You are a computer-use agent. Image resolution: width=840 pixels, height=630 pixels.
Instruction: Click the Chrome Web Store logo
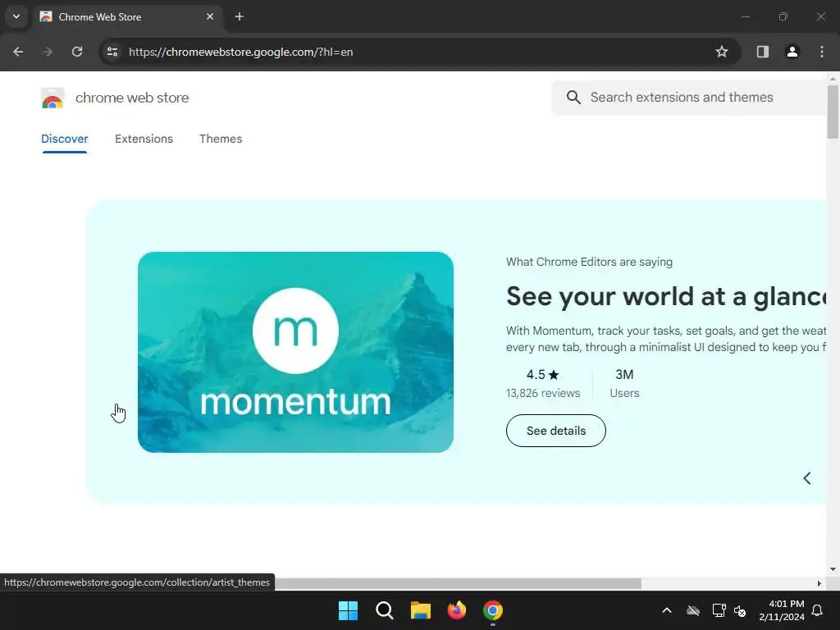pos(52,98)
